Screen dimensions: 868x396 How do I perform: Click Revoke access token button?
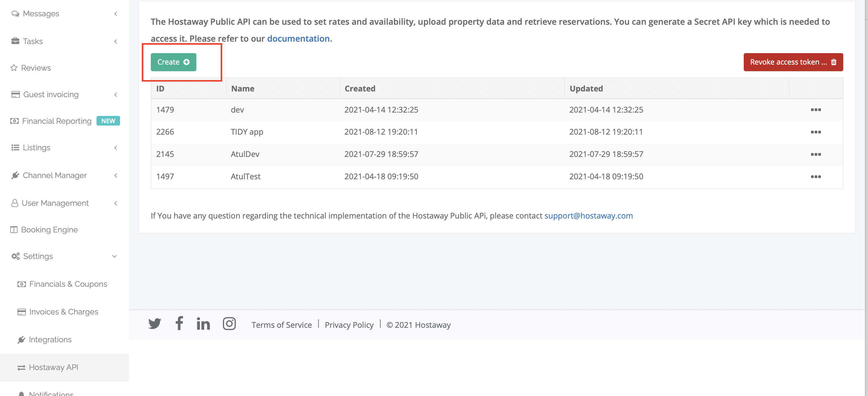793,62
